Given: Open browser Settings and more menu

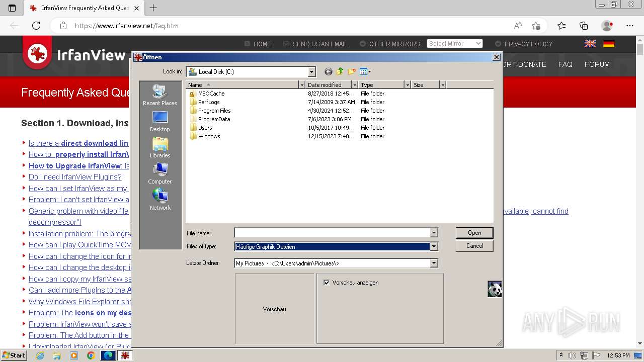Looking at the screenshot, I should click(x=630, y=26).
